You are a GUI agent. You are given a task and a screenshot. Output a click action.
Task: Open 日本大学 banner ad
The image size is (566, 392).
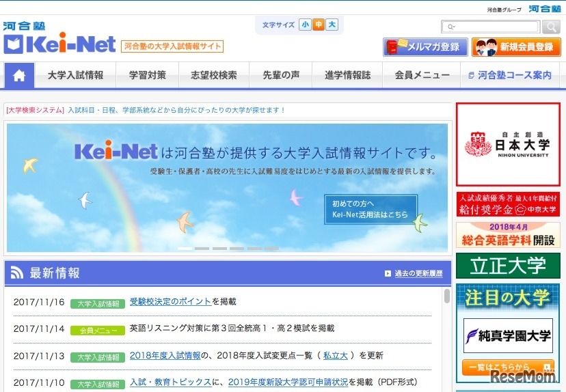[509, 144]
